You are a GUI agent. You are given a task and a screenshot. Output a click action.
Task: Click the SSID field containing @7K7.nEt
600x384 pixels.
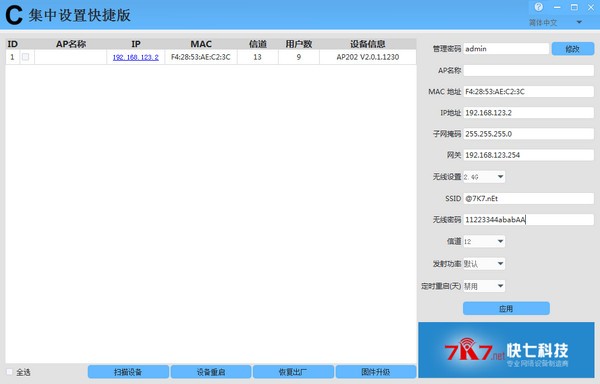click(528, 199)
